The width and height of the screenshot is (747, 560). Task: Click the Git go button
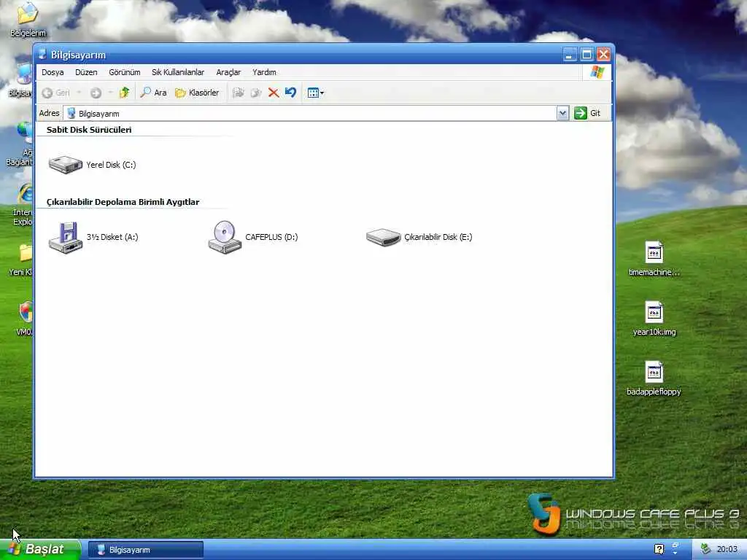(x=588, y=113)
